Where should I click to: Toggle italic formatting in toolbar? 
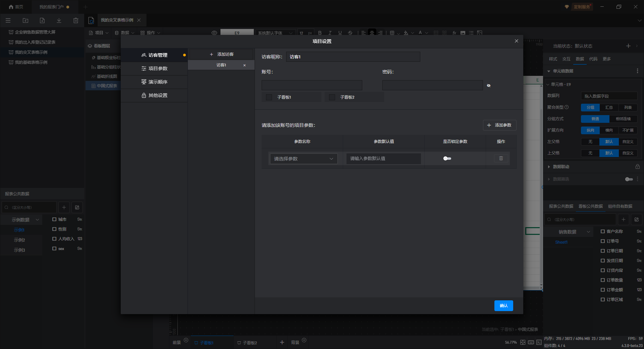click(x=330, y=33)
